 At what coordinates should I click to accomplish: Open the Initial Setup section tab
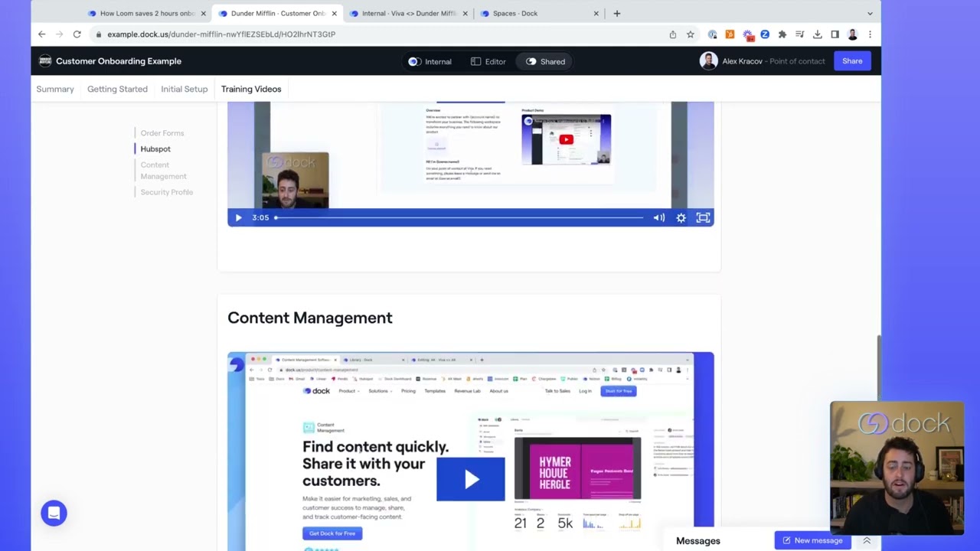point(184,89)
